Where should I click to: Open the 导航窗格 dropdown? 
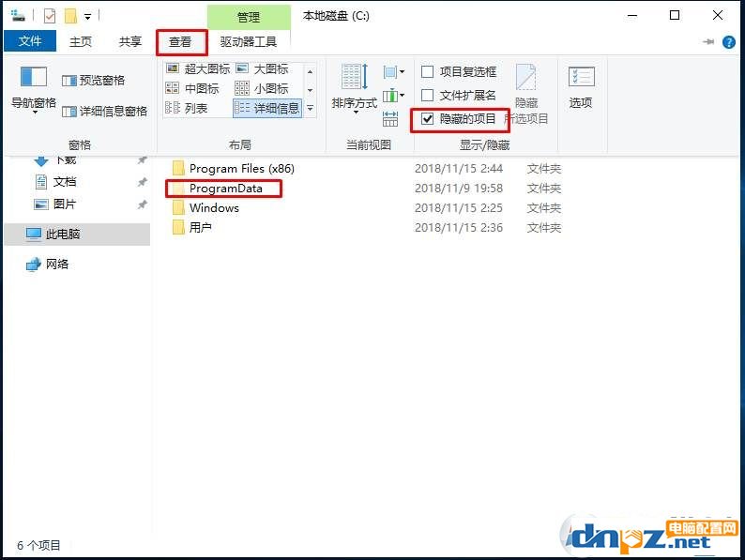tap(33, 90)
